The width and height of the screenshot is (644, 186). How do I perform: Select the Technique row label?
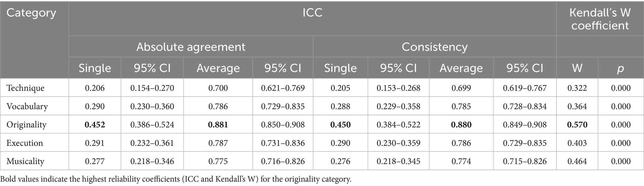pos(26,88)
